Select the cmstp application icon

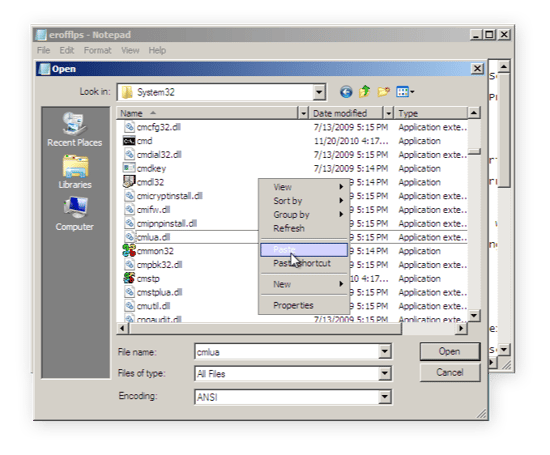[x=129, y=278]
